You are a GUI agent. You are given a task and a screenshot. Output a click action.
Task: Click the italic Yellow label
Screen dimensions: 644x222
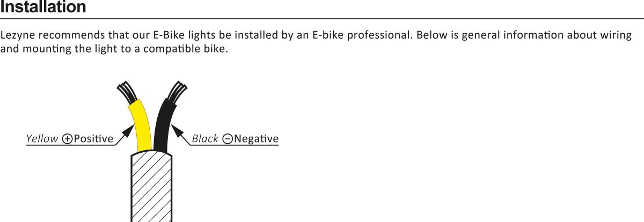click(42, 139)
